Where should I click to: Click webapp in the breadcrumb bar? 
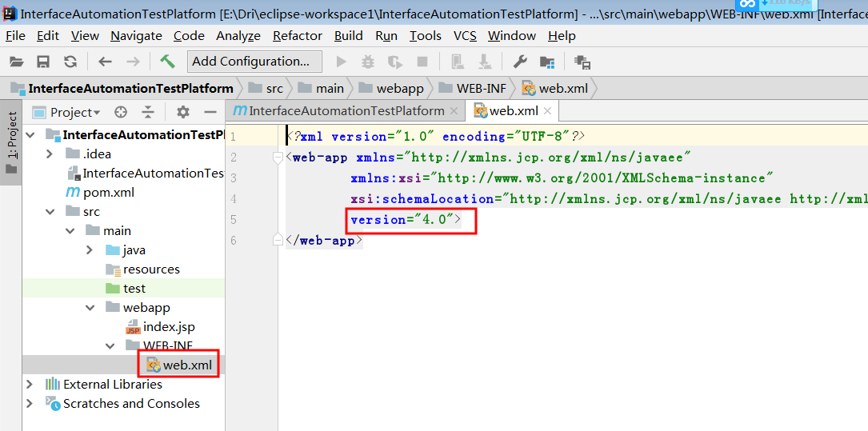pos(391,88)
